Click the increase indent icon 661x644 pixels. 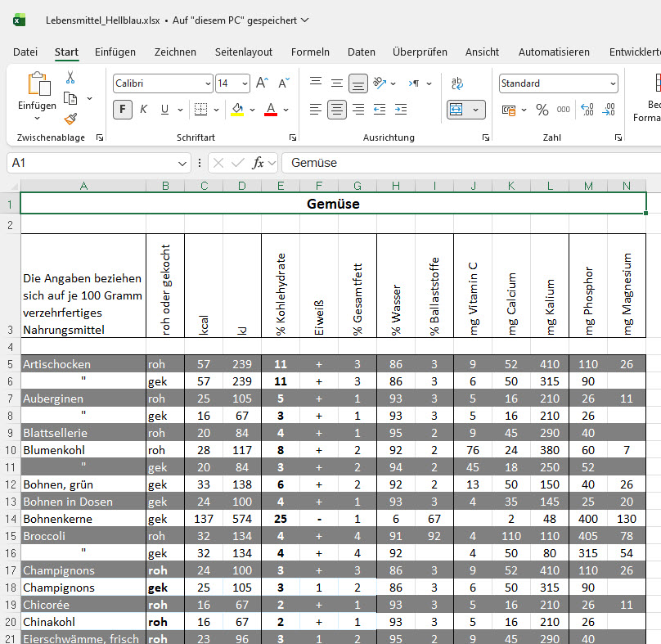tap(401, 110)
